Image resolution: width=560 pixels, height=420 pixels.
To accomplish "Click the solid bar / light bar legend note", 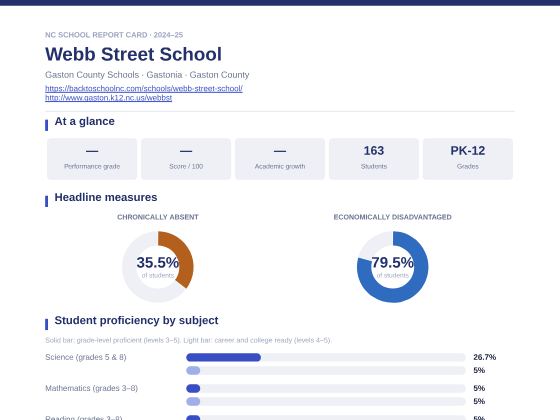I will pyautogui.click(x=188, y=340).
